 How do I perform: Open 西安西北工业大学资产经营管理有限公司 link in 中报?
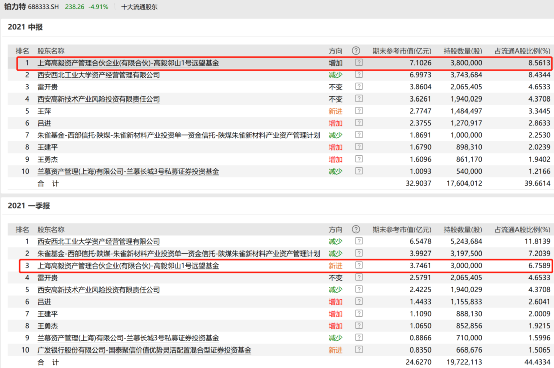click(99, 75)
